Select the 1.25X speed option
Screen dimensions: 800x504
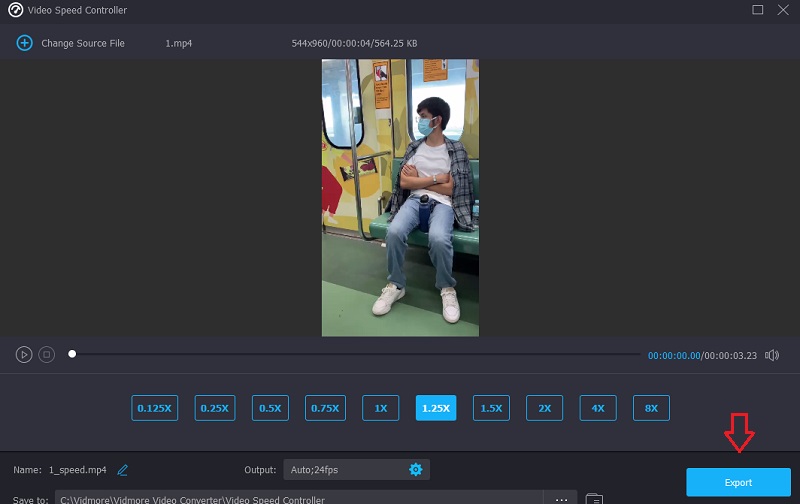point(436,408)
